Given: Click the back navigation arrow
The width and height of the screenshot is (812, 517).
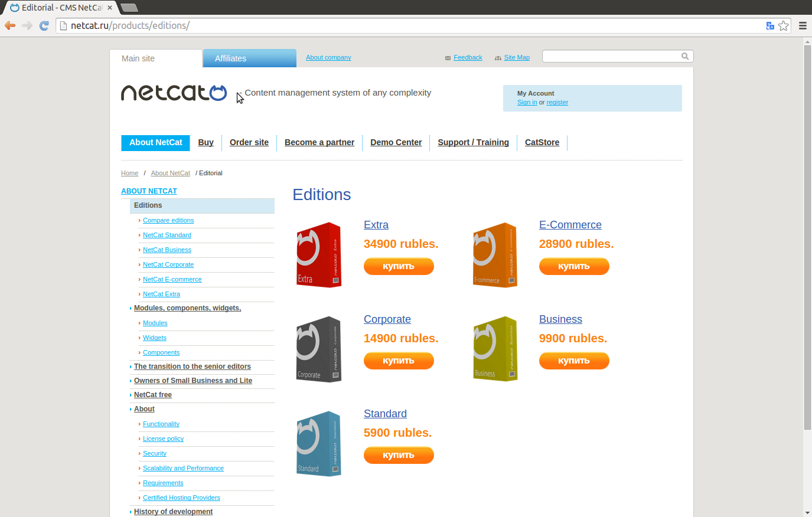Looking at the screenshot, I should click(x=9, y=25).
